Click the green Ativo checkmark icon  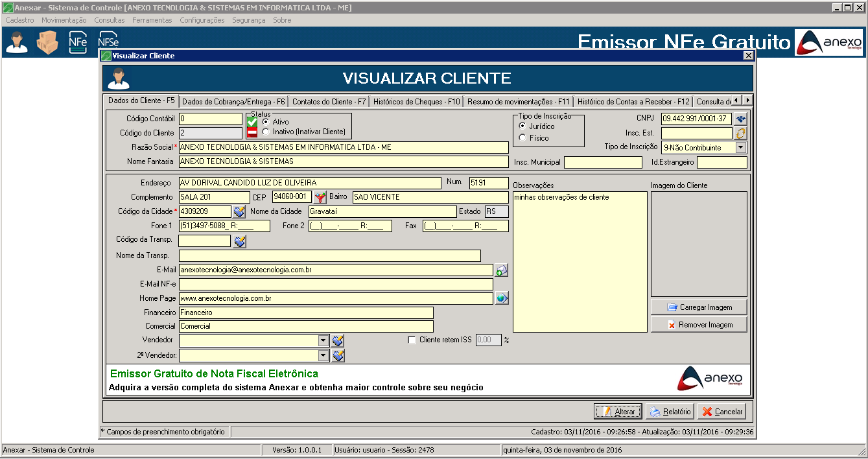click(x=252, y=122)
